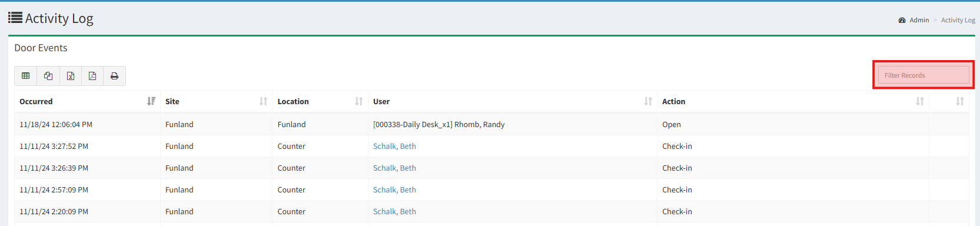Copy table rows with the copy icon
980x226 pixels.
pyautogui.click(x=48, y=76)
